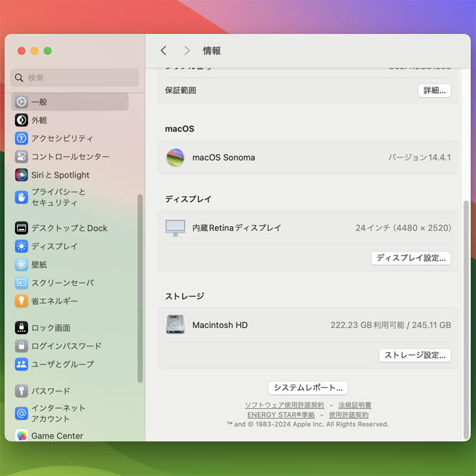Go to デスクトップと Dock settings
476x476 pixels.
click(x=69, y=228)
